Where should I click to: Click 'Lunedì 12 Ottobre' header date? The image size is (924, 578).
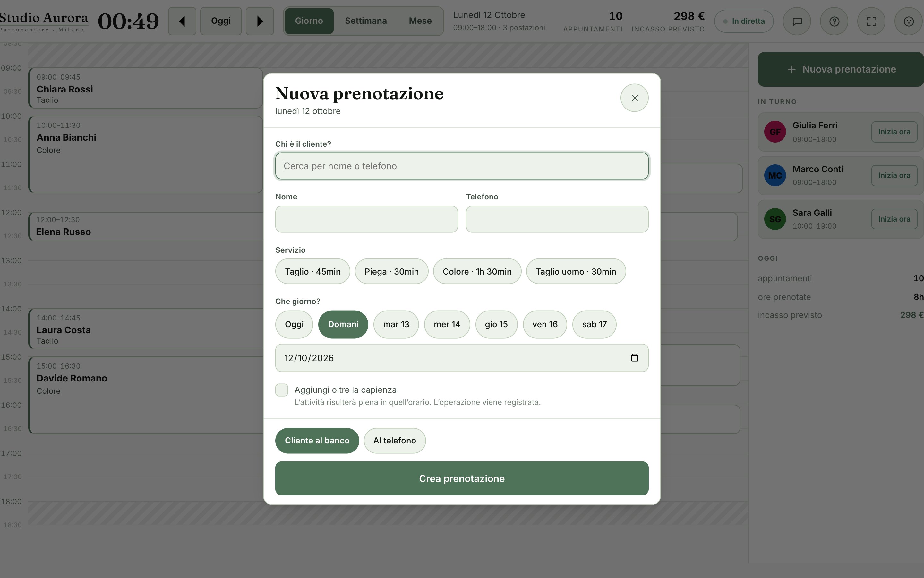click(489, 15)
